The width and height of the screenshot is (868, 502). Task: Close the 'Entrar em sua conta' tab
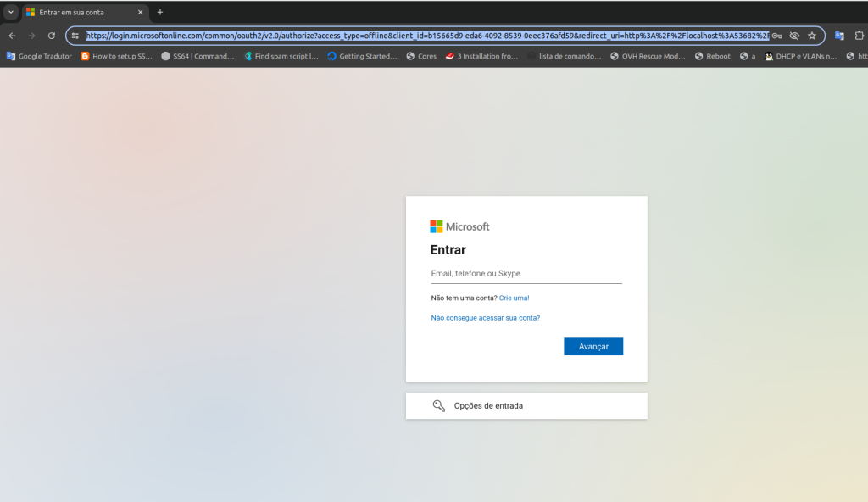(140, 12)
